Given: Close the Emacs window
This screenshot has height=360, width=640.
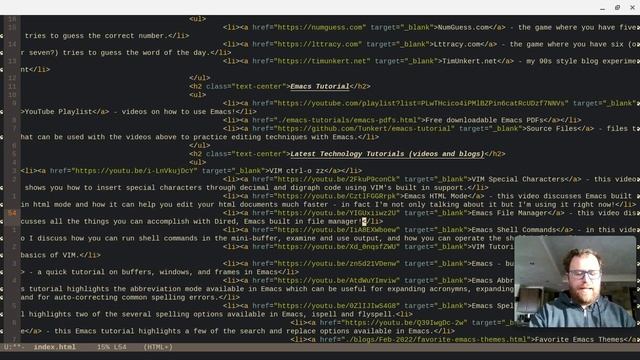Looking at the screenshot, I should click(632, 8).
